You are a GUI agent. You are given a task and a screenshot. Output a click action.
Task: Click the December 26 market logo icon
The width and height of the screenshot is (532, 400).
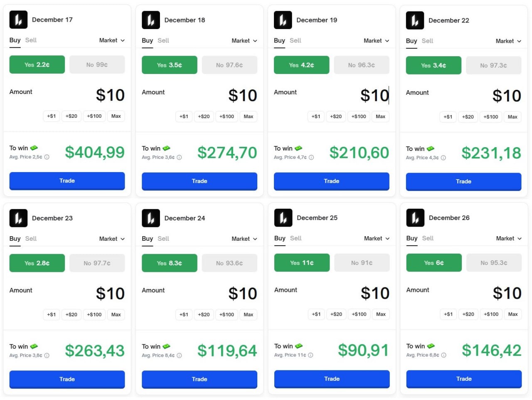[x=415, y=217]
